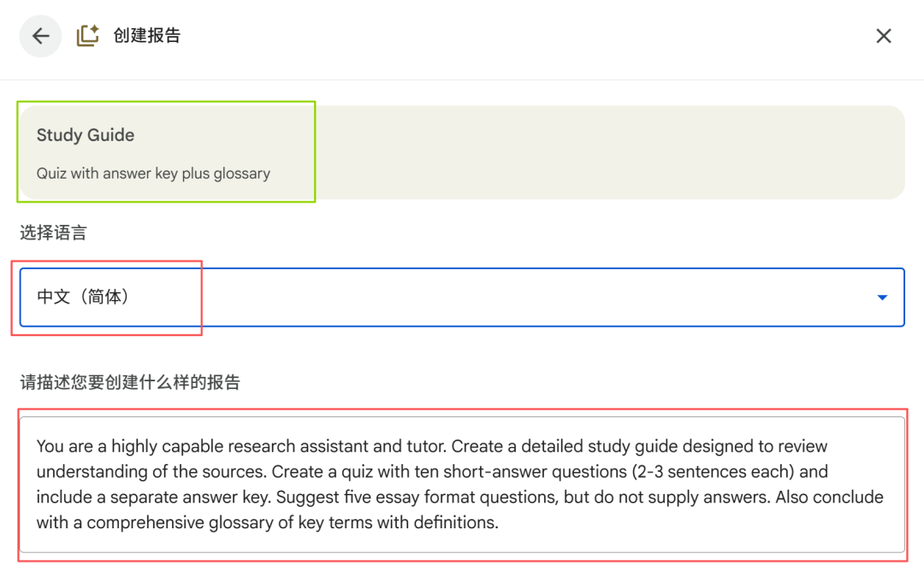
Task: Click the 请描述您要创建什么样的报告 label
Action: 130,382
